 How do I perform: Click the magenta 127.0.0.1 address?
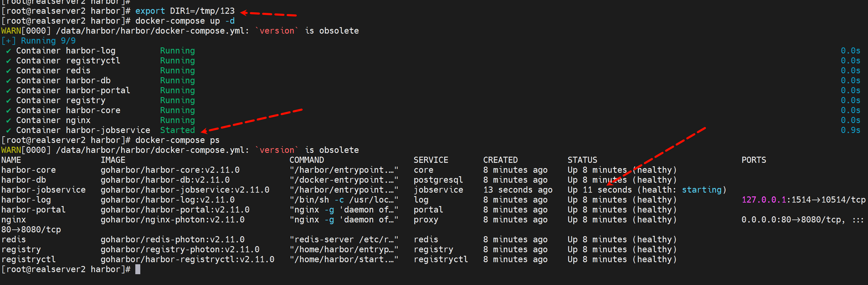click(764, 200)
